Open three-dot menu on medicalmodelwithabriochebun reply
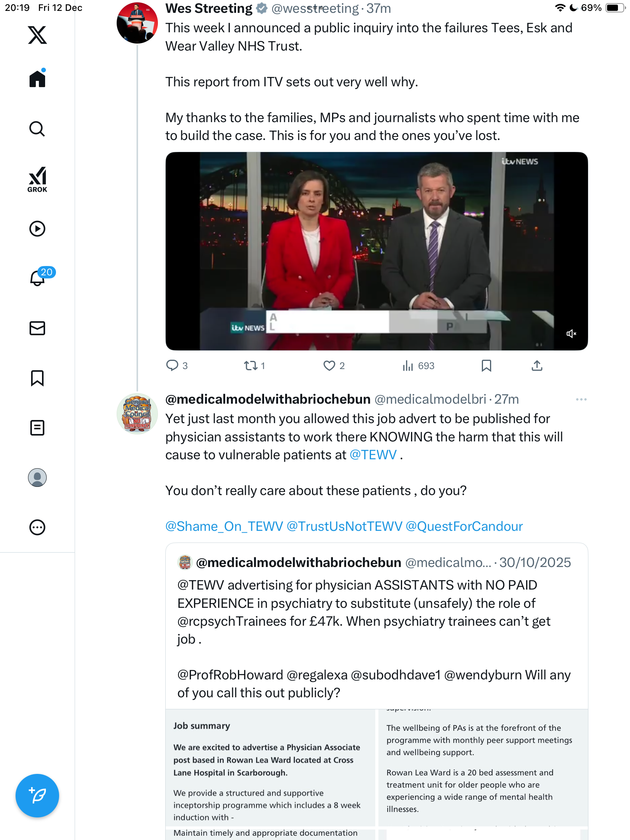This screenshot has width=630, height=840. [x=581, y=399]
